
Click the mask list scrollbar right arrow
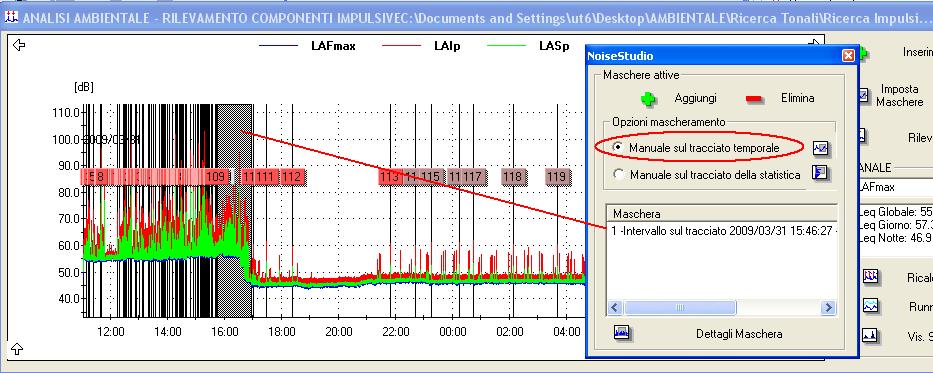pyautogui.click(x=828, y=308)
